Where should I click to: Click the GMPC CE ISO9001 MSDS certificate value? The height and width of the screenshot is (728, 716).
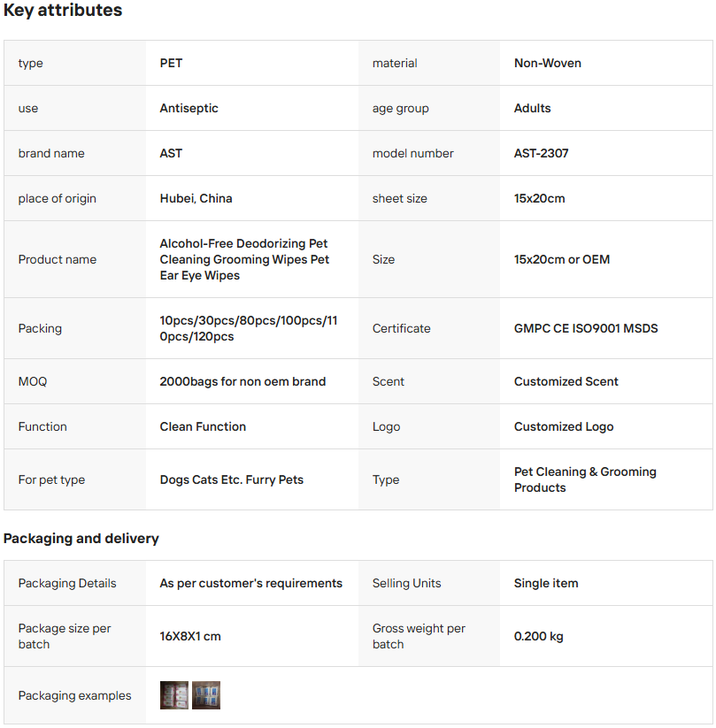[586, 328]
